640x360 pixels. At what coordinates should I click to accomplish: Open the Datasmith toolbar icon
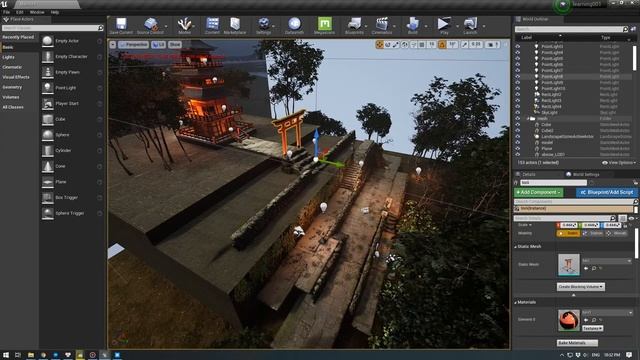(x=294, y=24)
